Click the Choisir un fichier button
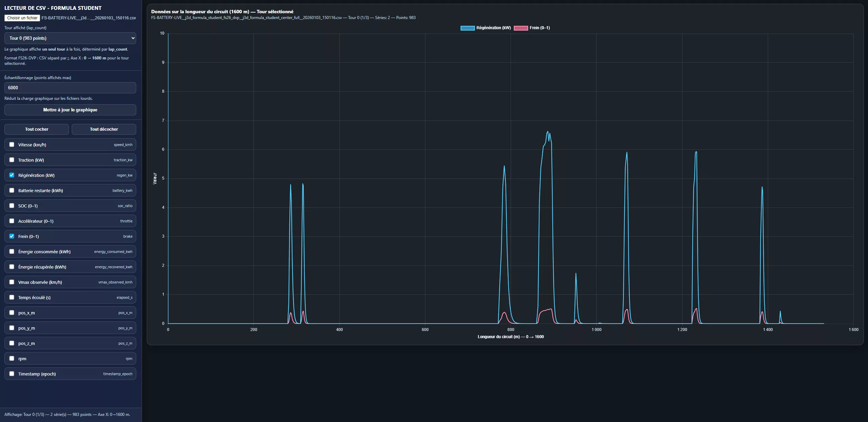Screen dimensions: 868x422 pyautogui.click(x=22, y=18)
